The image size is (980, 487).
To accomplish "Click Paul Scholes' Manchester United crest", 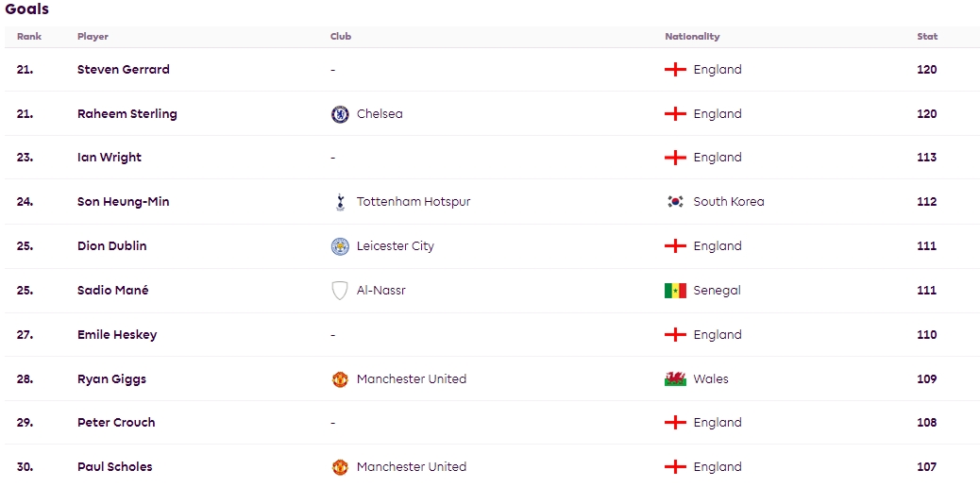I will click(340, 467).
